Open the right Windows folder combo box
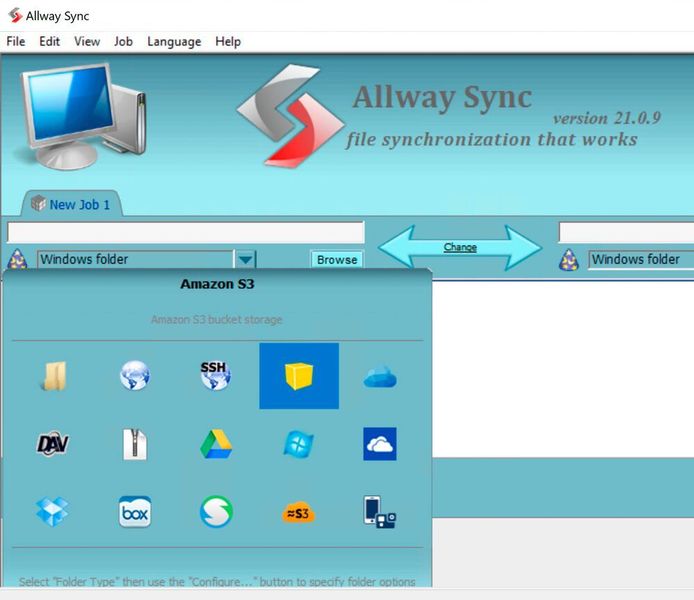The height and width of the screenshot is (600, 694). (641, 259)
